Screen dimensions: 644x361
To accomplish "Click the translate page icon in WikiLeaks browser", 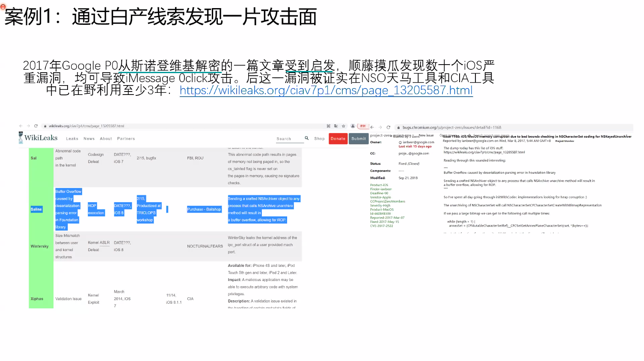I will [x=336, y=126].
